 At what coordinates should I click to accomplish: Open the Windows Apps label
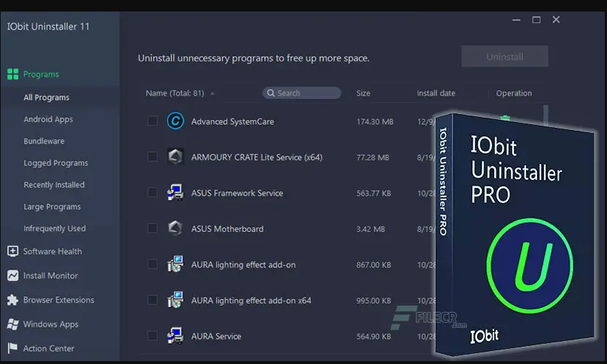pos(51,324)
